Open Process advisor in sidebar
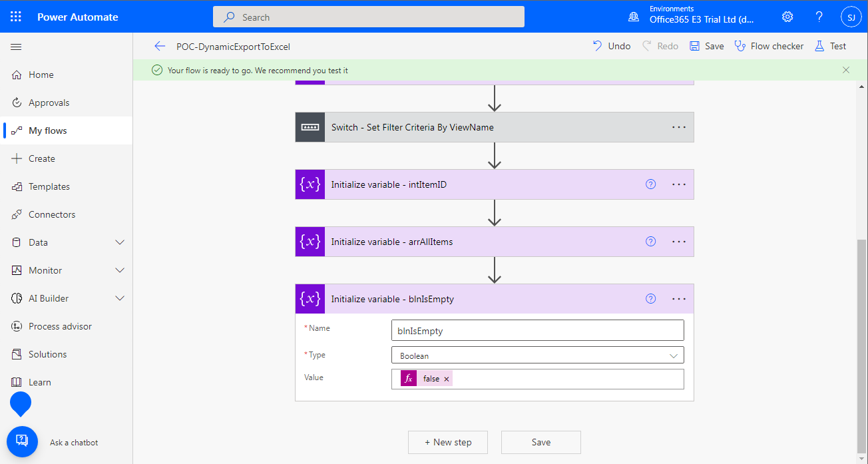 pyautogui.click(x=67, y=326)
